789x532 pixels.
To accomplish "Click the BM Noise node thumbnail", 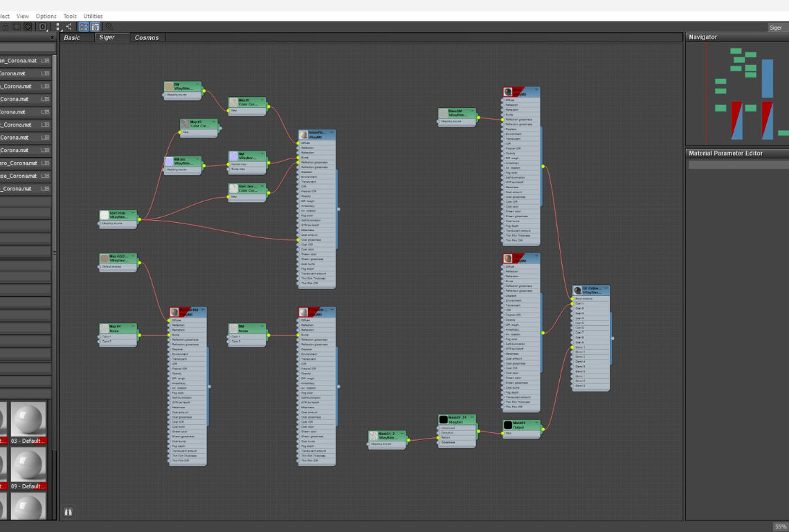I will click(233, 329).
